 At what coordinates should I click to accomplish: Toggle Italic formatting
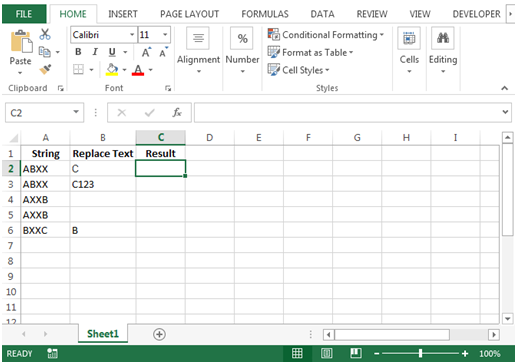click(x=95, y=52)
